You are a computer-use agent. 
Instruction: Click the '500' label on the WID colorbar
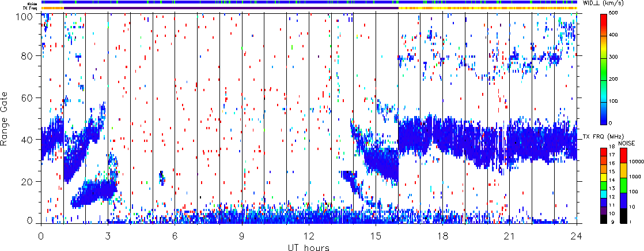point(615,14)
